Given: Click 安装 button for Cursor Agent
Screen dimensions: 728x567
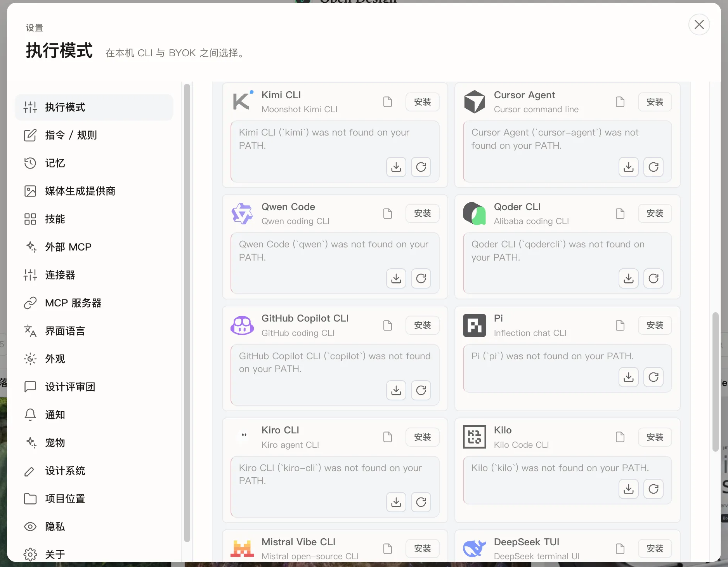Looking at the screenshot, I should pyautogui.click(x=655, y=102).
